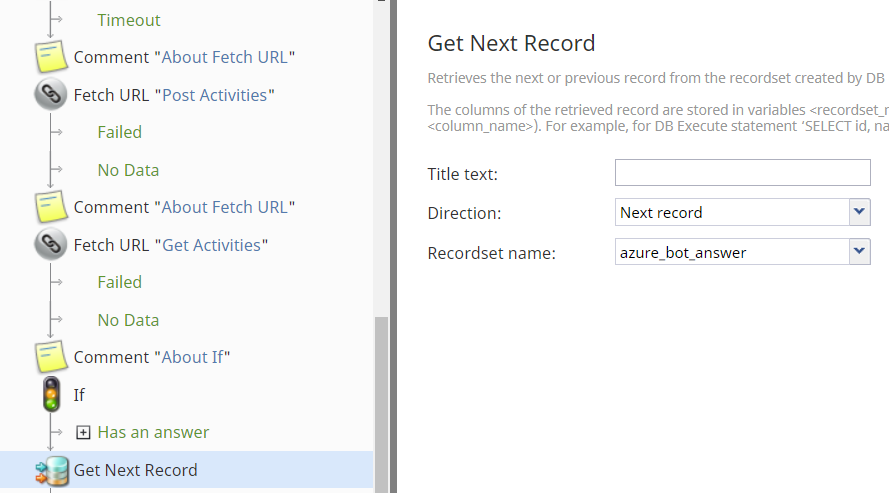The image size is (889, 493).
Task: Click sticky note icon above Get Activities
Action: [x=51, y=207]
